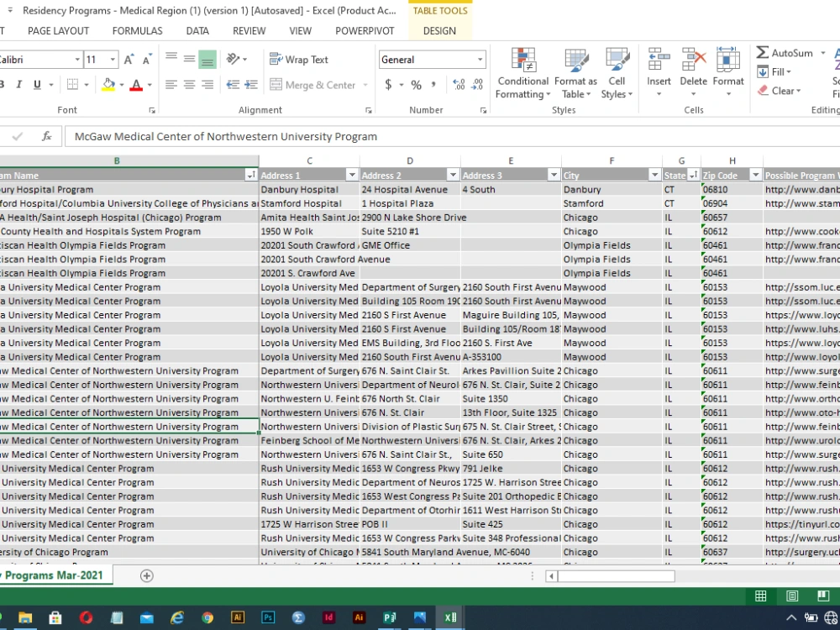Switch to the FORMULAS tab
The height and width of the screenshot is (630, 840).
click(x=137, y=31)
